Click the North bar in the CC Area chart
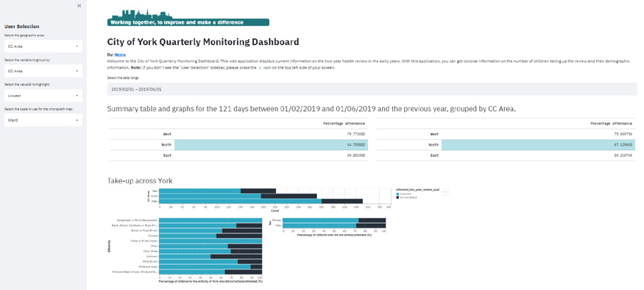The image size is (644, 290). coord(238,197)
